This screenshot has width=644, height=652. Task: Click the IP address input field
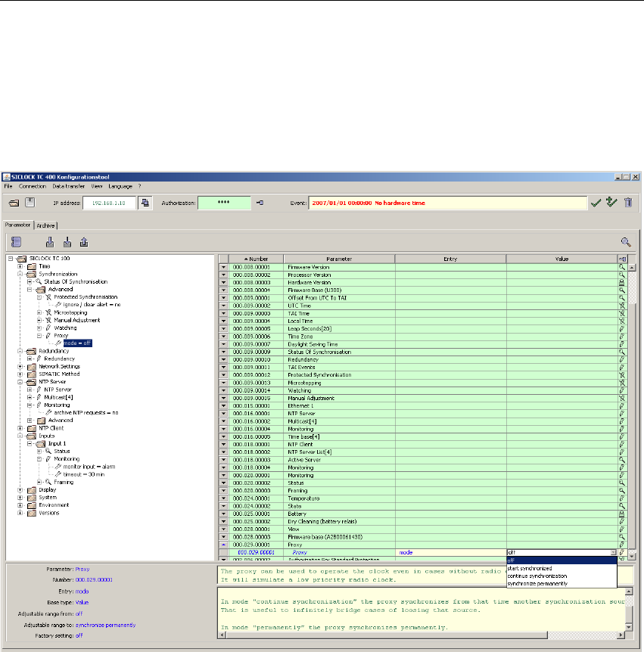pyautogui.click(x=114, y=203)
